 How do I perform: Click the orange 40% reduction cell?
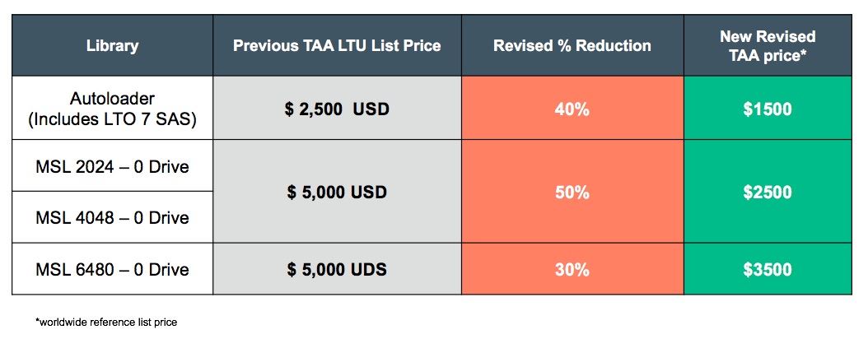[x=572, y=108]
